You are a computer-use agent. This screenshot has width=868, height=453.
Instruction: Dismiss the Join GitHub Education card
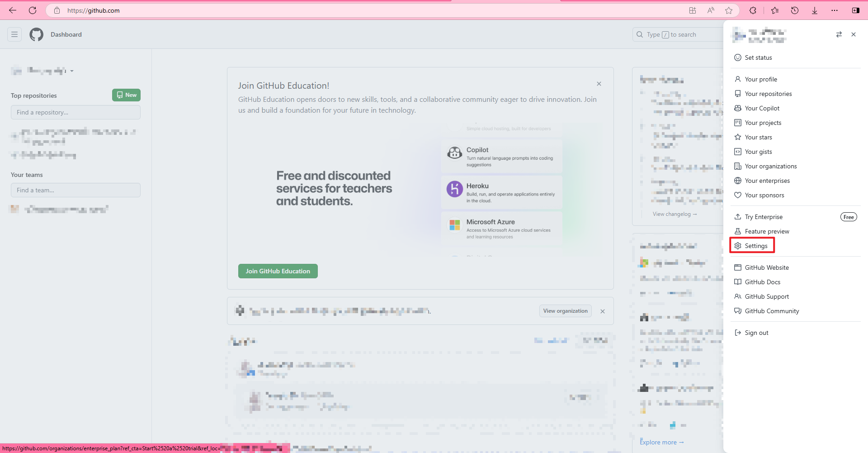click(x=599, y=84)
